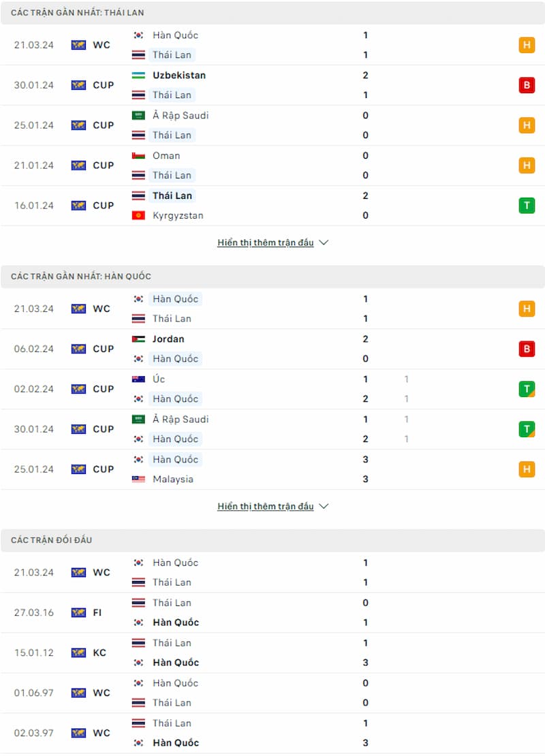Click the green T badge for the Kyrgyzstan match

(x=527, y=206)
